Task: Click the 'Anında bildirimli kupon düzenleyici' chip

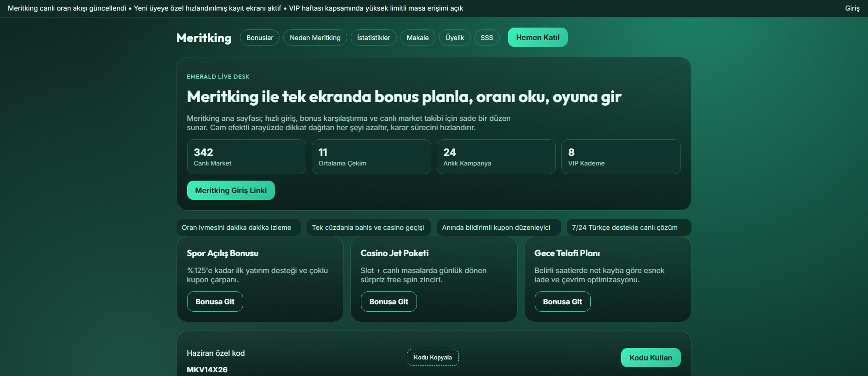Action: pos(499,228)
